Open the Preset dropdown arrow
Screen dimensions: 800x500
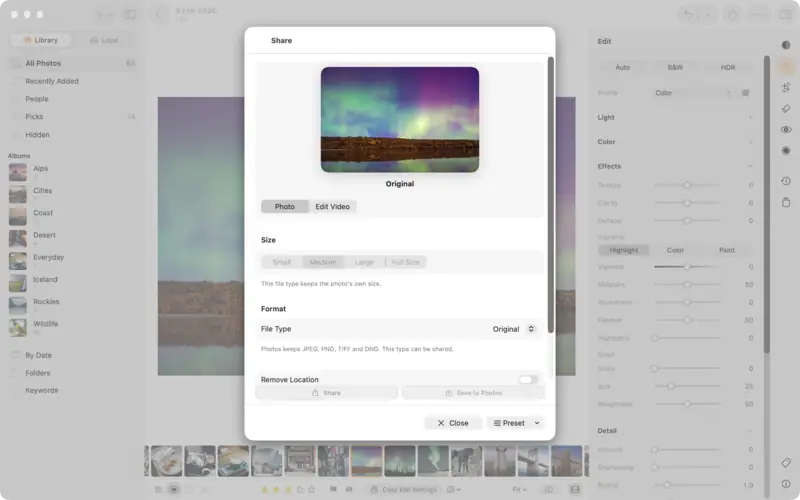(537, 423)
